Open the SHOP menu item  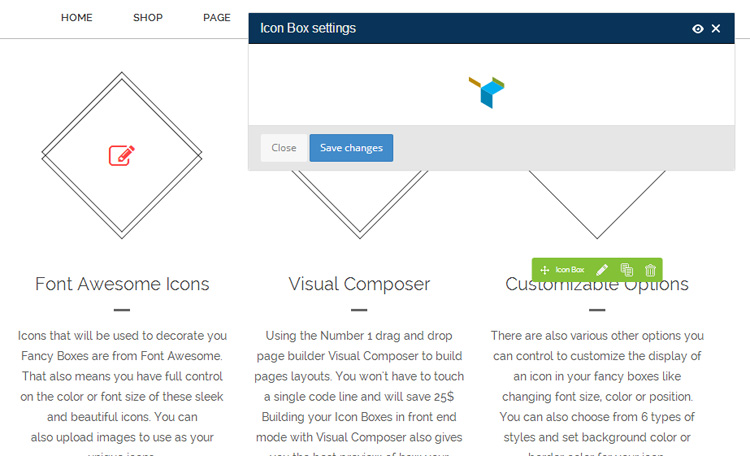[x=148, y=18]
